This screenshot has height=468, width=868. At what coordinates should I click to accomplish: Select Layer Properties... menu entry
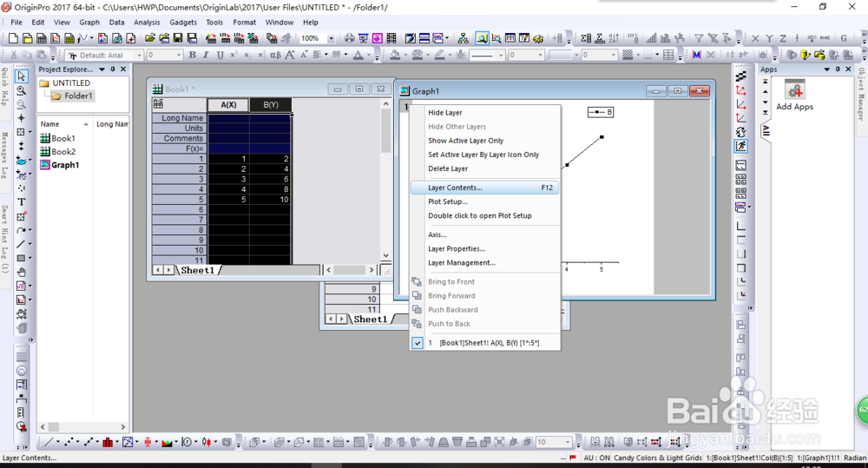(x=485, y=248)
